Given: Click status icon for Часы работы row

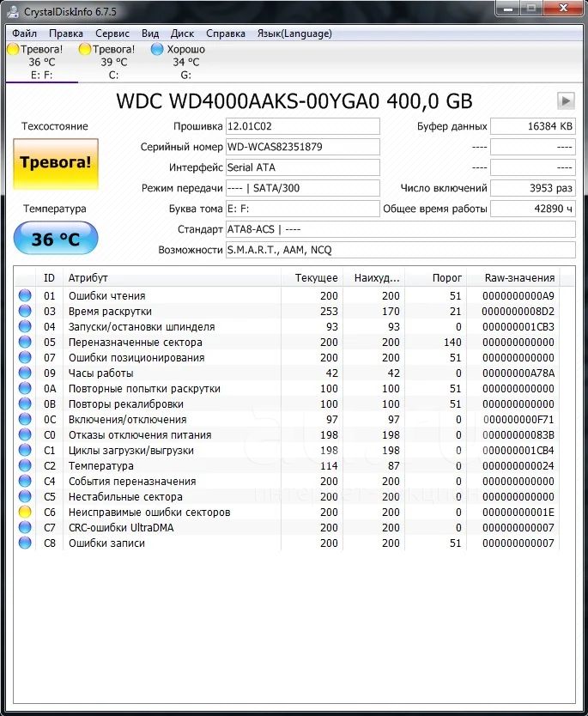Looking at the screenshot, I should tap(25, 373).
